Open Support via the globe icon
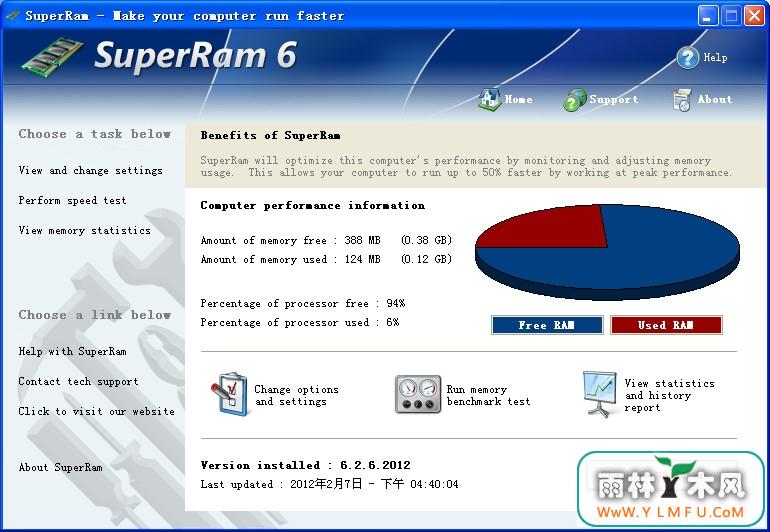 (575, 100)
